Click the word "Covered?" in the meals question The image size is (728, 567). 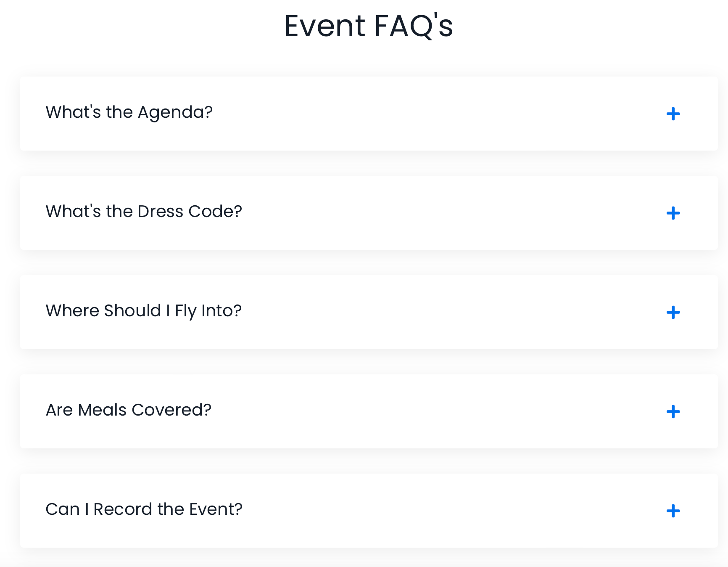click(x=171, y=410)
